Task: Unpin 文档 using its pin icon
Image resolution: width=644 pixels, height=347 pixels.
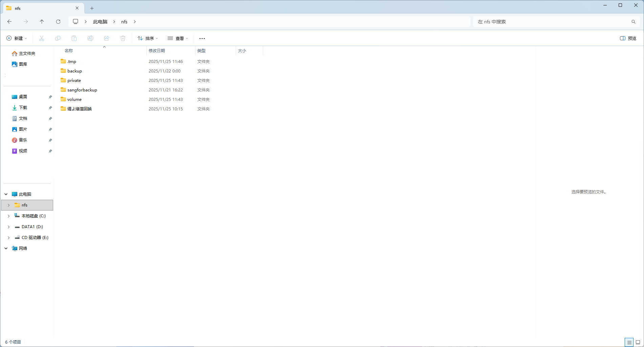Action: (50, 118)
